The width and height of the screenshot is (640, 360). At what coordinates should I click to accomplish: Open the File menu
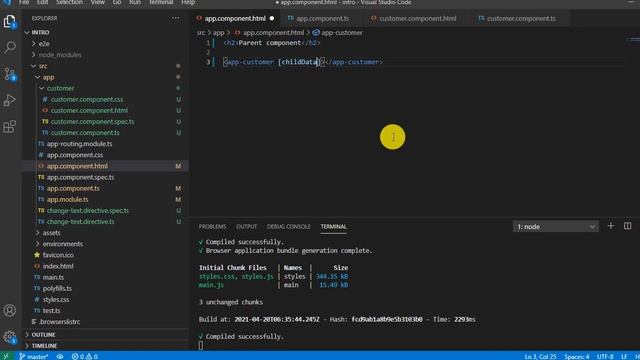click(x=24, y=2)
